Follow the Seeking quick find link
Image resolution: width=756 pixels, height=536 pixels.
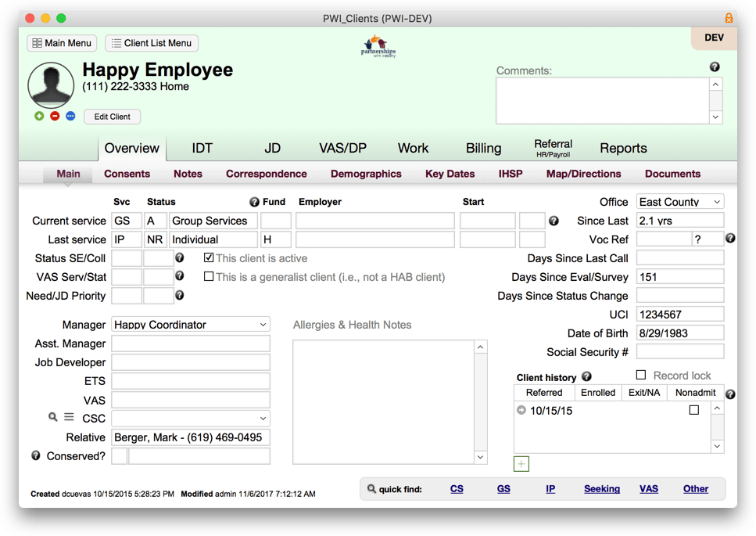pos(601,488)
